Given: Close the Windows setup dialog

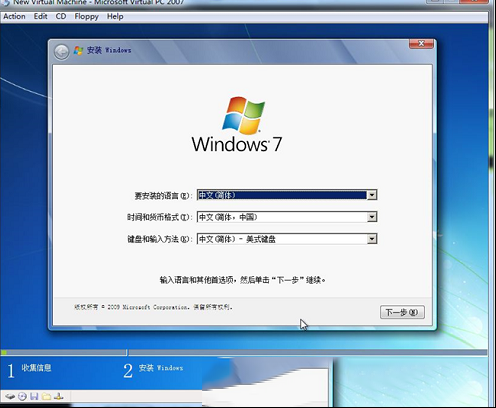Looking at the screenshot, I should coord(421,44).
